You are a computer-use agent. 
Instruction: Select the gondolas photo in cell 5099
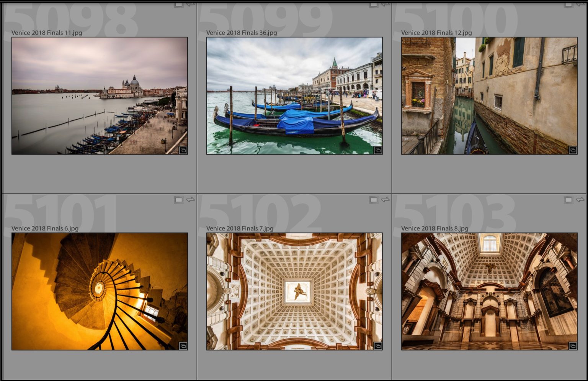coord(294,96)
